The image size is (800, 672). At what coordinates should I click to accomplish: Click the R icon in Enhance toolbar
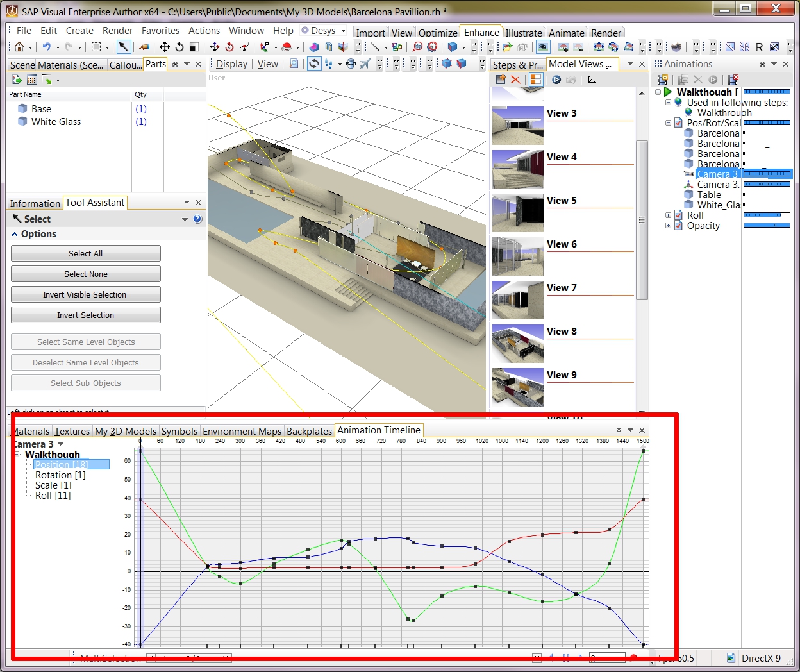759,47
